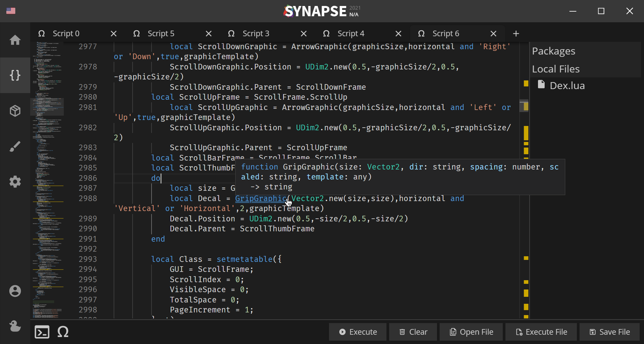Click the US flag language icon
Image resolution: width=644 pixels, height=344 pixels.
(x=11, y=11)
